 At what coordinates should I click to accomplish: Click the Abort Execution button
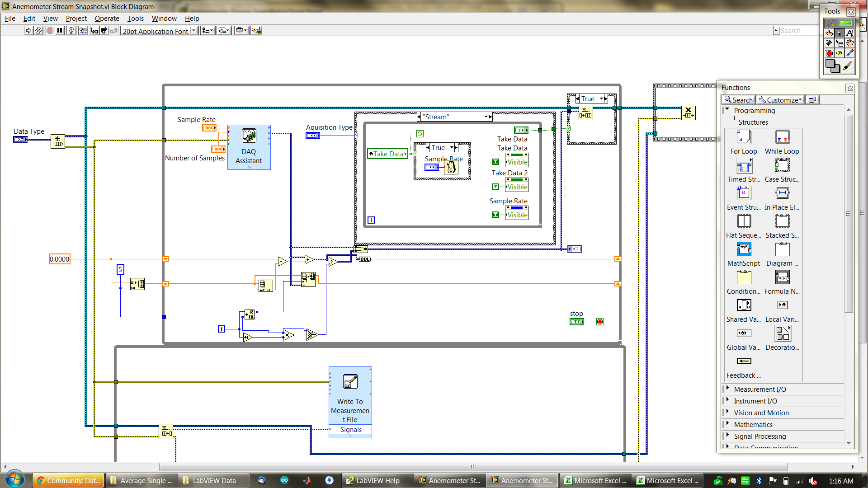(50, 31)
